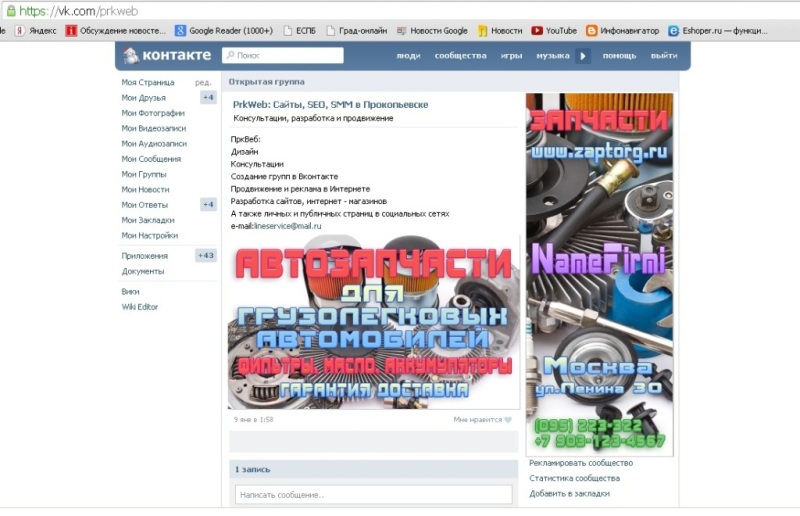Click the +43 counter next to Приложения

[206, 256]
